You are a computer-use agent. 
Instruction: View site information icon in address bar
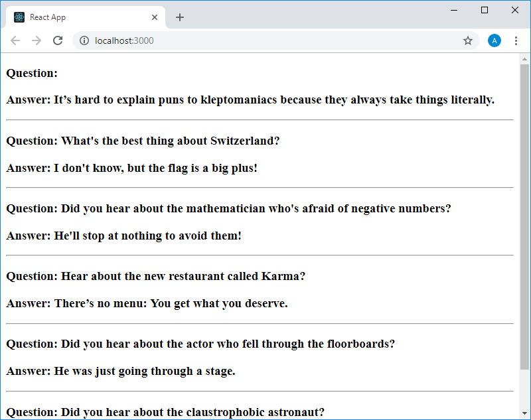coord(84,40)
